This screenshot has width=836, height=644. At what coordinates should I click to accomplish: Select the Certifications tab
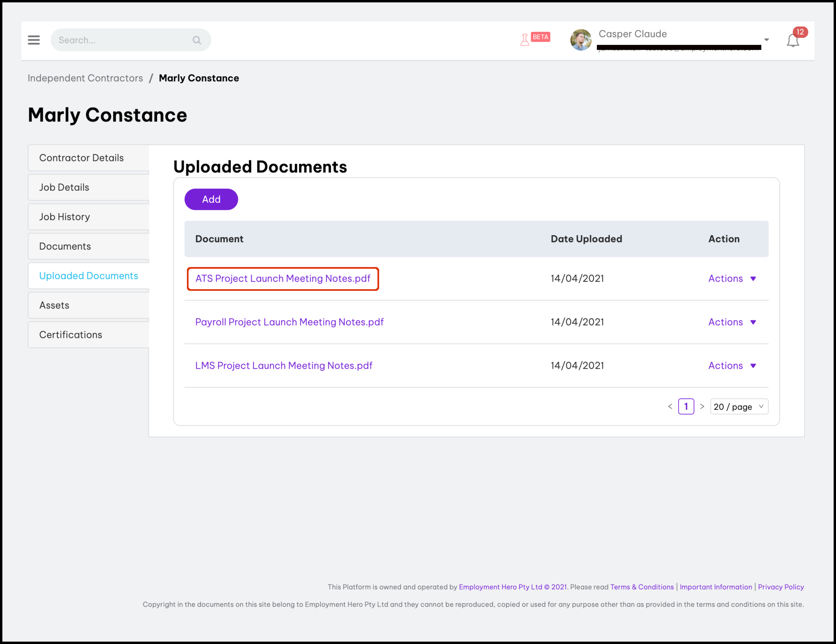70,335
